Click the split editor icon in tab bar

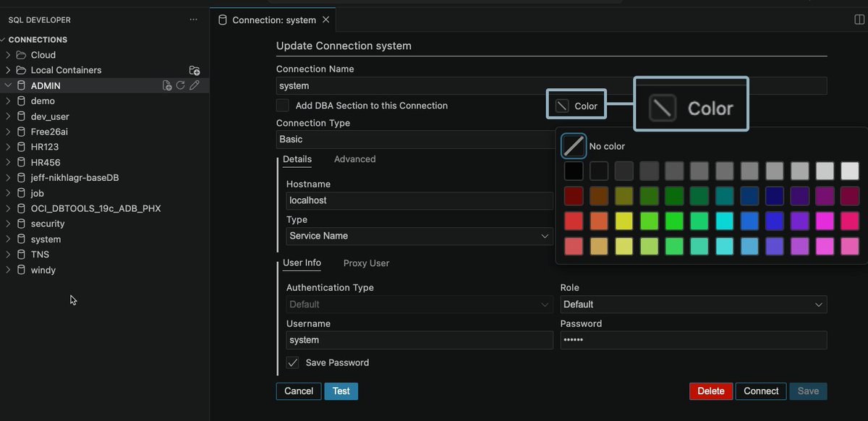(x=859, y=20)
